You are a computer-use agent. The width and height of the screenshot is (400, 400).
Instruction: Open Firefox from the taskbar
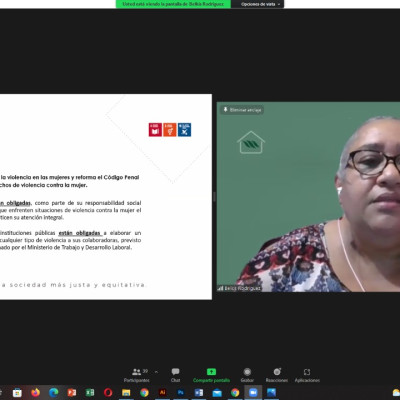(x=35, y=393)
